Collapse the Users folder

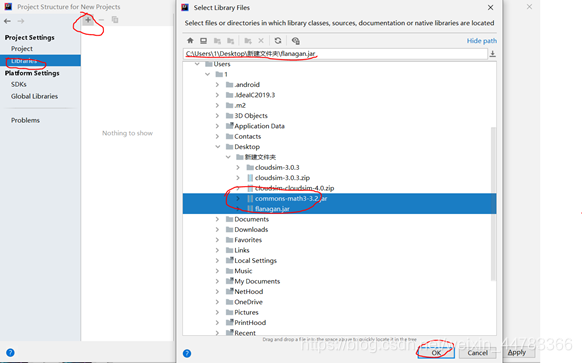click(197, 64)
